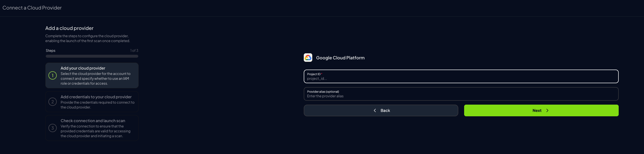
Task: Click the 'Steps' label
Action: pyautogui.click(x=50, y=51)
